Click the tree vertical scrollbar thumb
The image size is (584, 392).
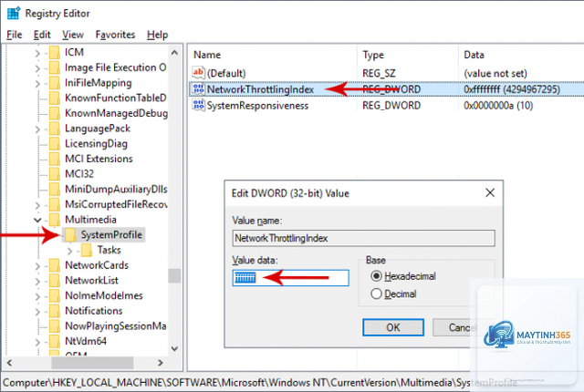pyautogui.click(x=174, y=275)
